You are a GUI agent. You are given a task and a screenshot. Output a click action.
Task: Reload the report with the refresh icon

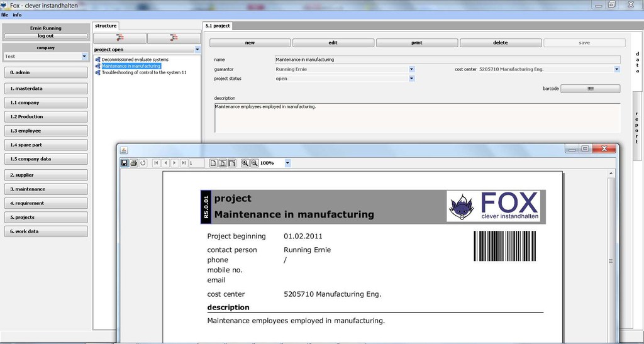(x=143, y=163)
